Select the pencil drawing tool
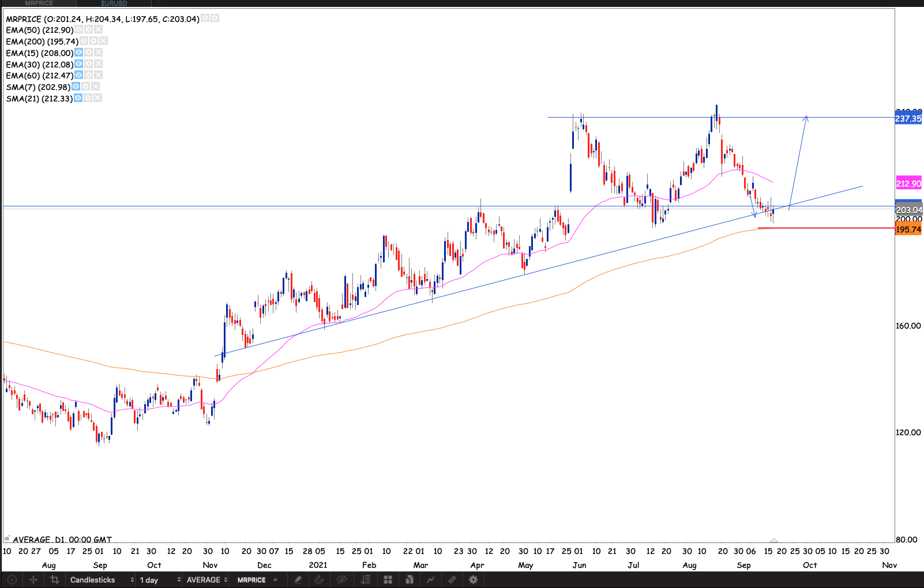 298,580
